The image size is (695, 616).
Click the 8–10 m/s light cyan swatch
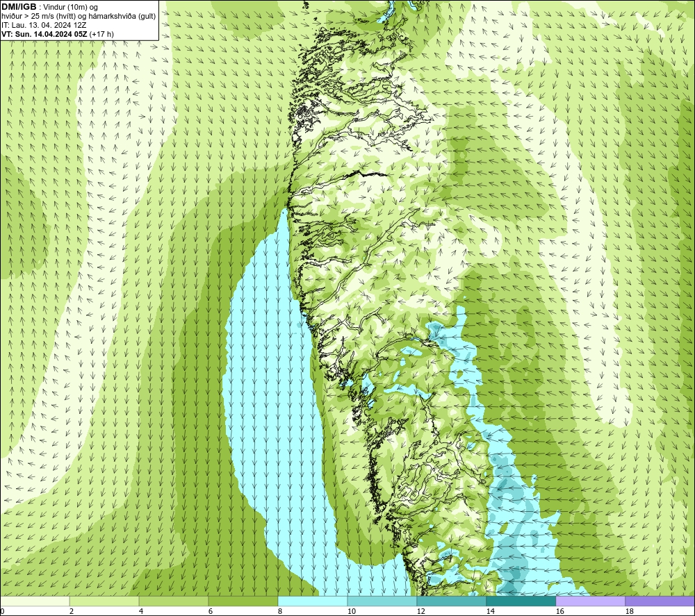point(313,601)
